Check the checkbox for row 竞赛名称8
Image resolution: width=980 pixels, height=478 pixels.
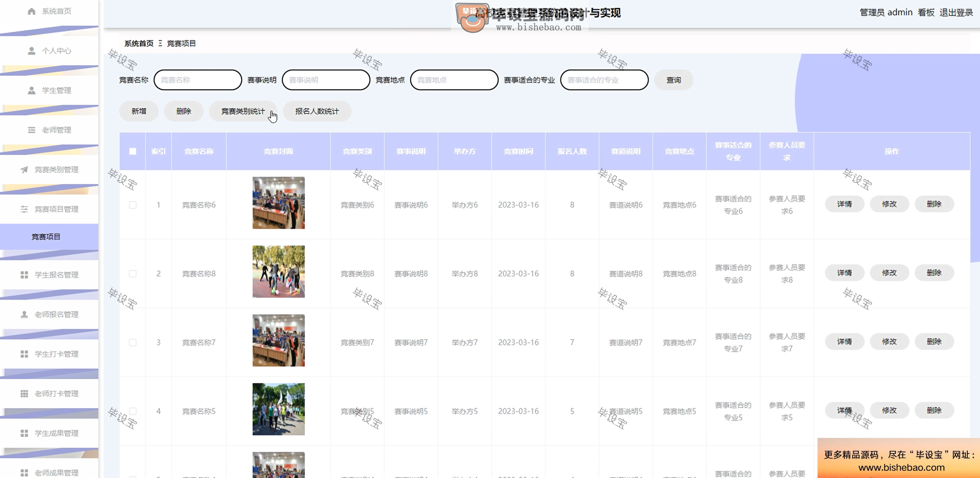pos(133,274)
